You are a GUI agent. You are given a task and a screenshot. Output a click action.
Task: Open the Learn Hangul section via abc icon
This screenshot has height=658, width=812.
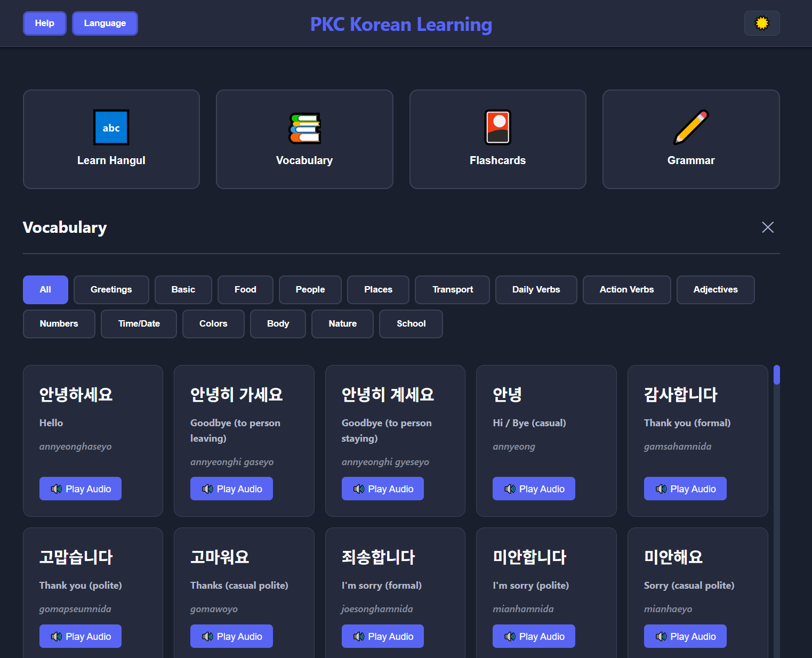[111, 127]
